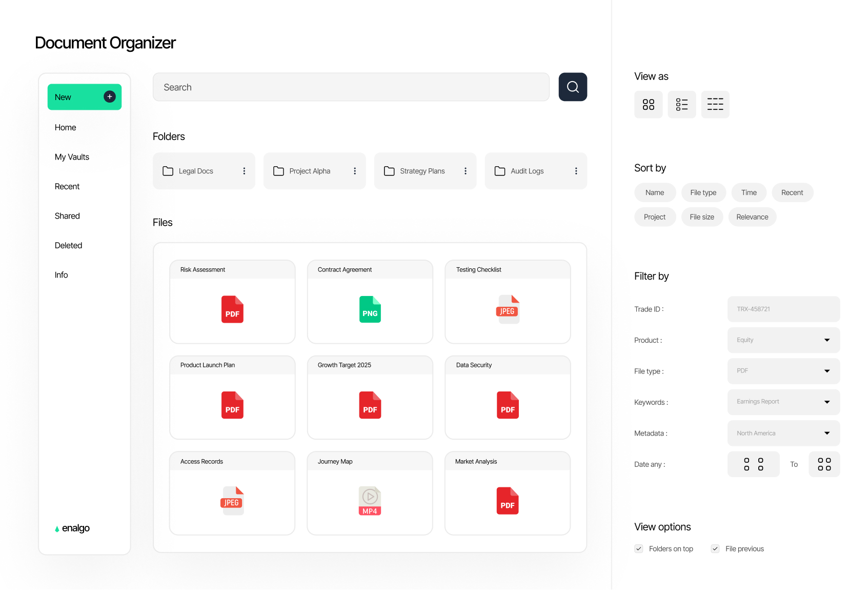Uncheck the File previous option
868x590 pixels.
coord(715,548)
